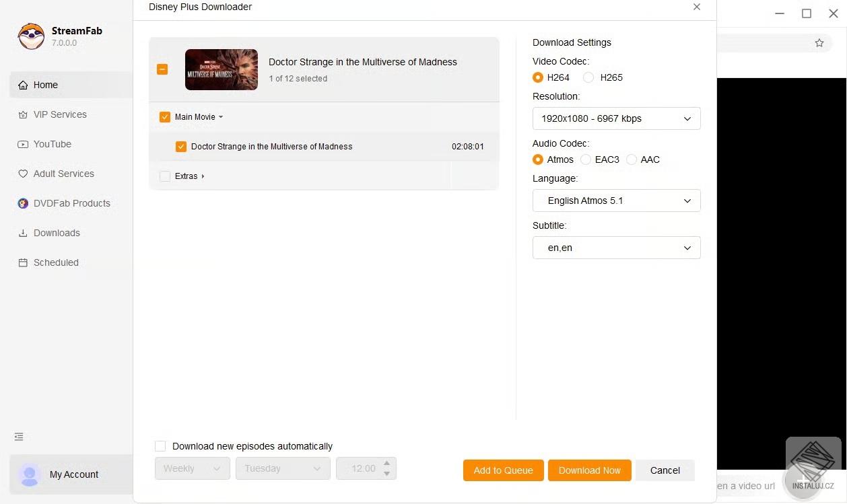Open the Adult Services section
The width and height of the screenshot is (847, 504).
pos(63,174)
